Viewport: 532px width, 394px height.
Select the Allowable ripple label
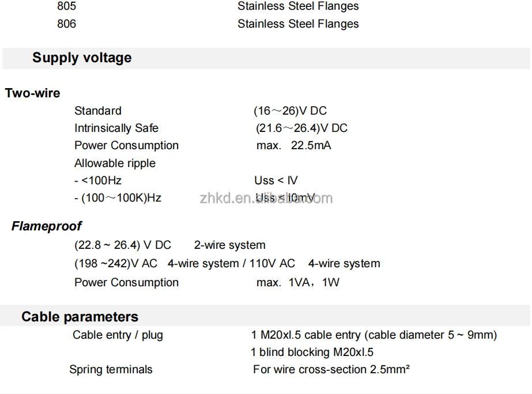115,164
